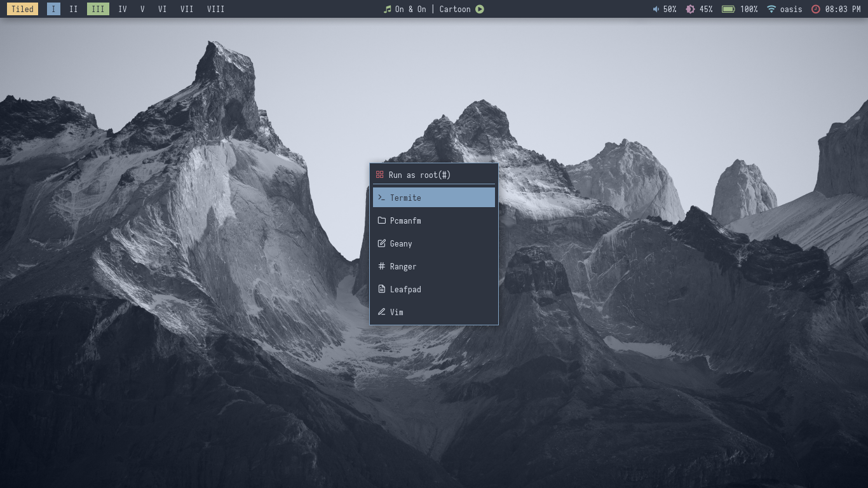868x488 pixels.
Task: Click the green play button
Action: 480,9
